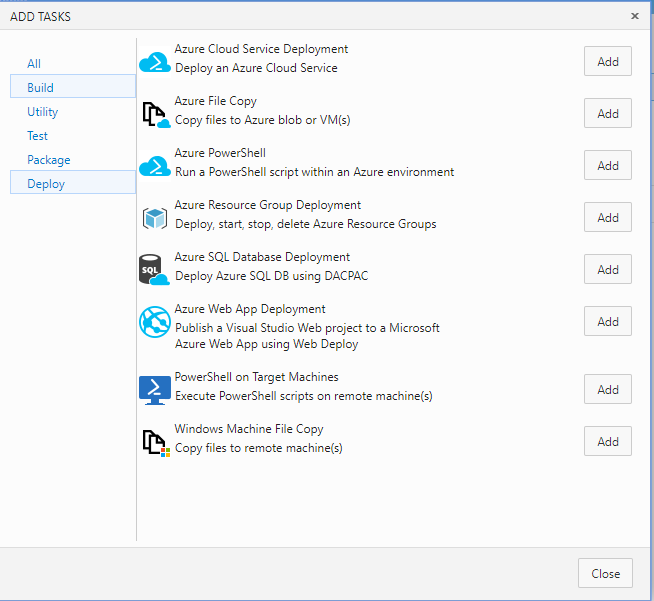Open the Utility category

click(43, 112)
